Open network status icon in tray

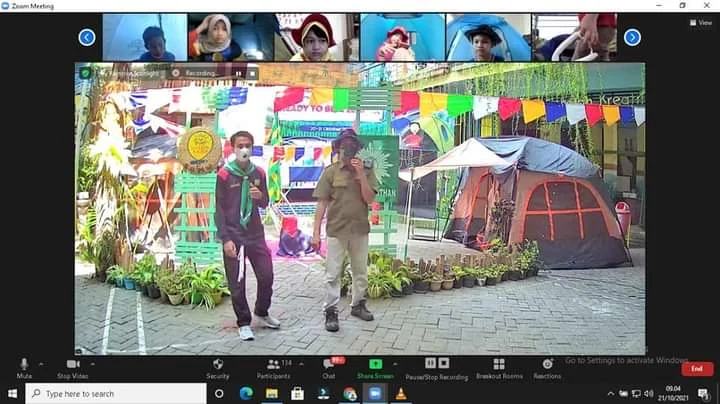[636, 393]
